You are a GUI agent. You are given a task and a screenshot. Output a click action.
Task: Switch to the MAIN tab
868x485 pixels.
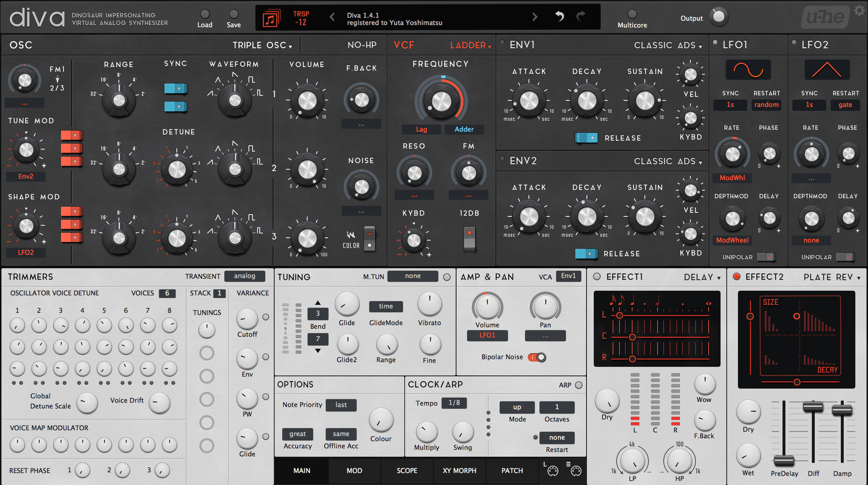(302, 471)
